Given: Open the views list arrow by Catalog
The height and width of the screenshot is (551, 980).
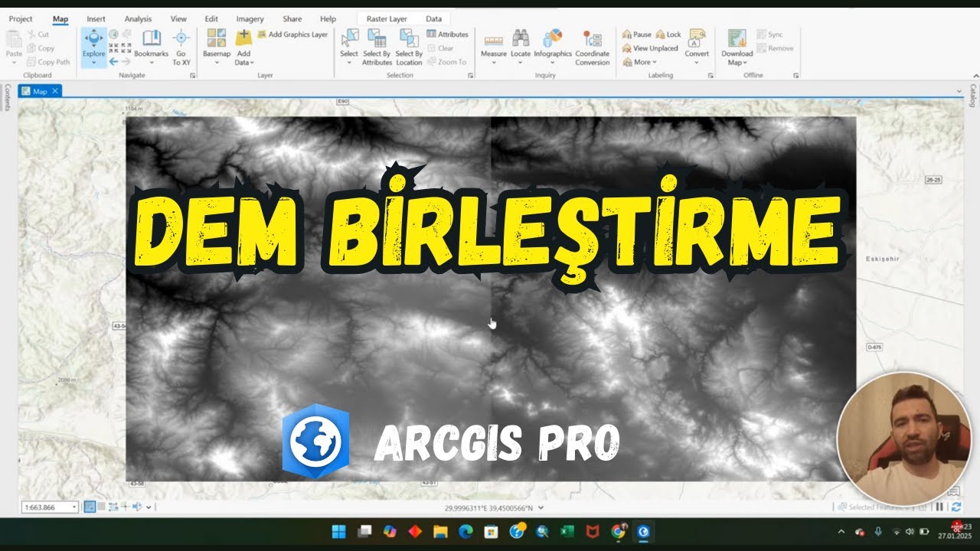Looking at the screenshot, I should click(960, 91).
